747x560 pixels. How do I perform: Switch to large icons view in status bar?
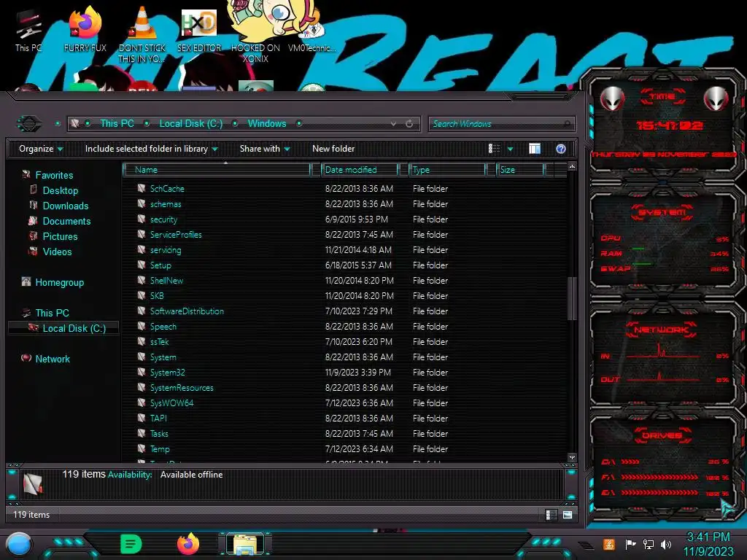(x=568, y=515)
